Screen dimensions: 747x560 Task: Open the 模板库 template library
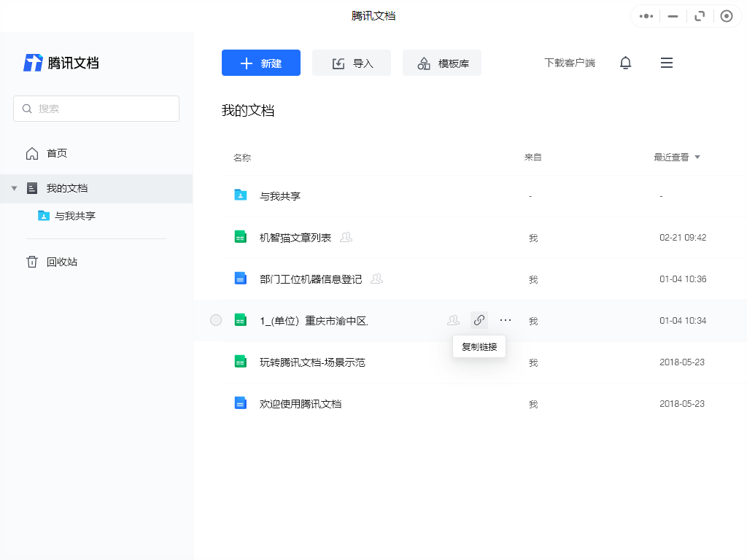pyautogui.click(x=442, y=63)
